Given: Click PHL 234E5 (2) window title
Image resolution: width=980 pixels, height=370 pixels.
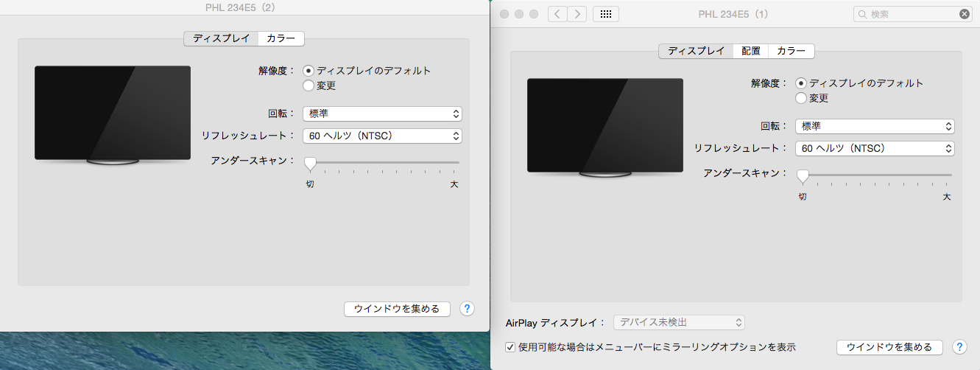Looking at the screenshot, I should 241,9.
